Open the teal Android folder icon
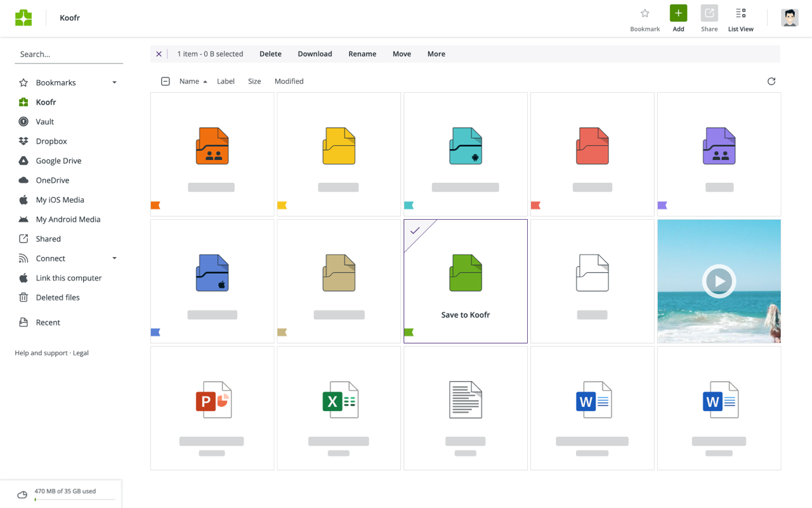Image resolution: width=812 pixels, height=508 pixels. pyautogui.click(x=466, y=146)
